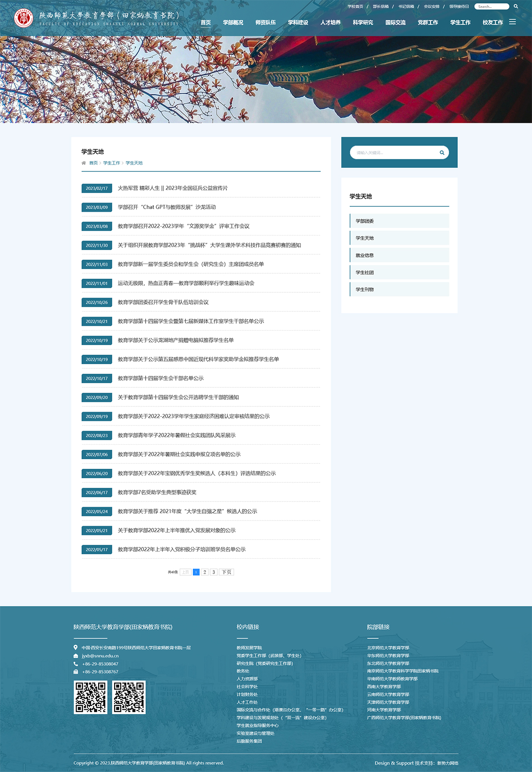The height and width of the screenshot is (772, 532).
Task: Click the 学校首页 top link
Action: tap(355, 6)
